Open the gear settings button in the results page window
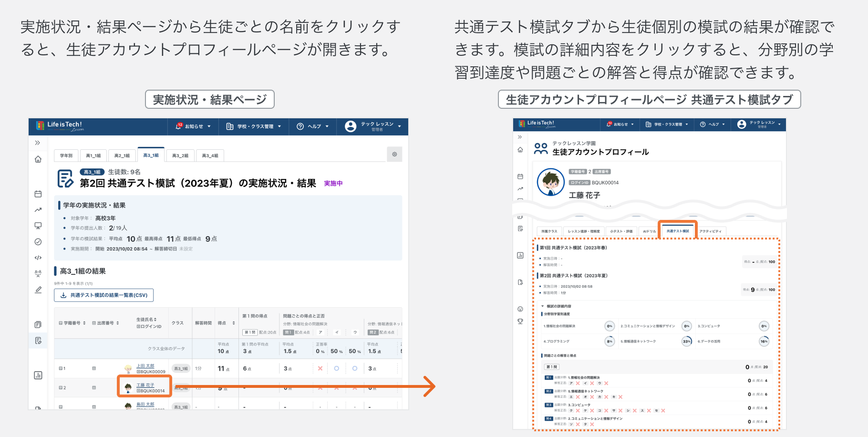Viewport: 868px width, 437px height. pyautogui.click(x=394, y=154)
